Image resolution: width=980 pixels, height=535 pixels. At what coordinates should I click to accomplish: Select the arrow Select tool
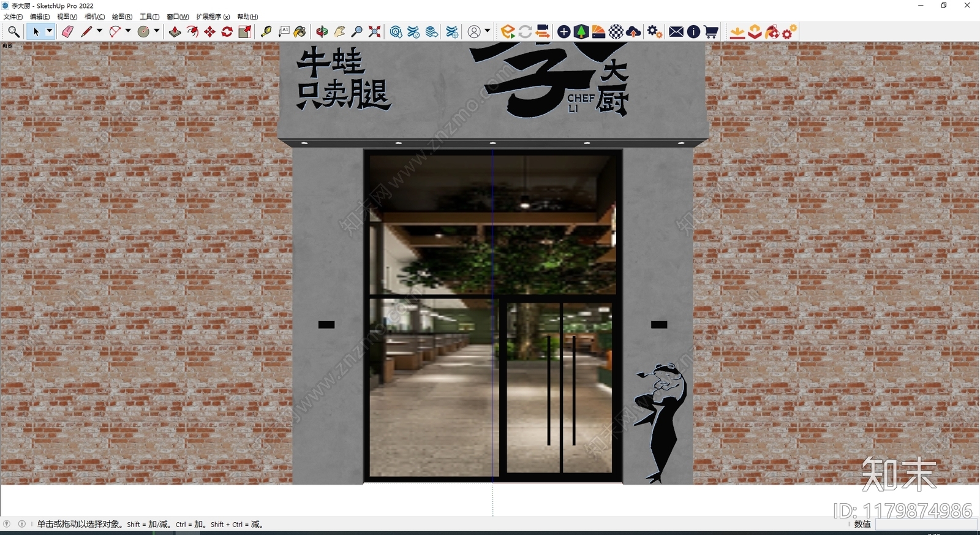36,32
